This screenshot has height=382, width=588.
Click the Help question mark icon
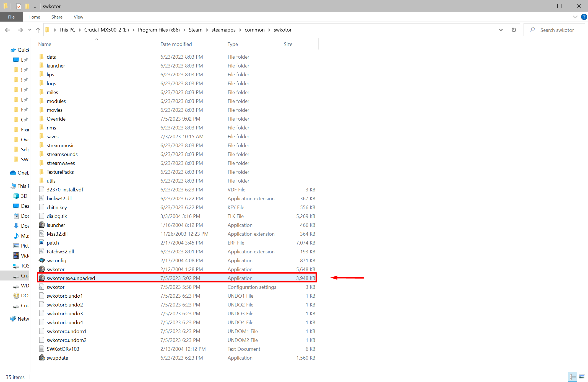(x=584, y=17)
